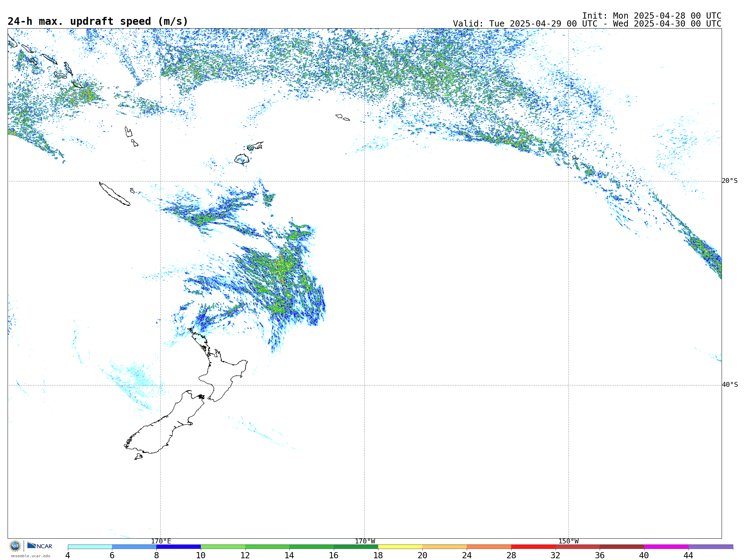This screenshot has width=744, height=560.
Task: Click the colorbar tick label 32
Action: pyautogui.click(x=556, y=555)
